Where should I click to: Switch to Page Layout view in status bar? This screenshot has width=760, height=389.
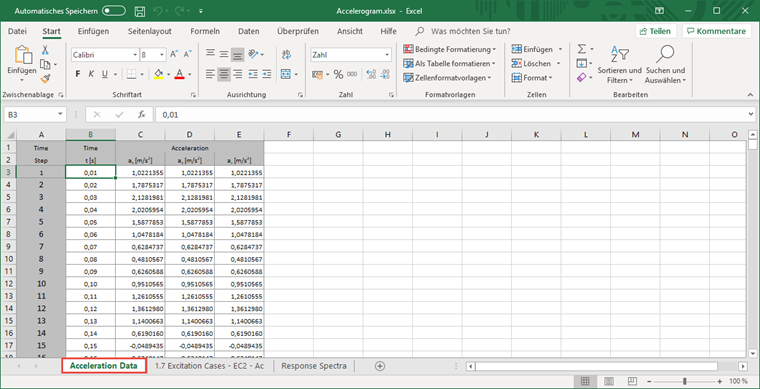click(x=609, y=381)
